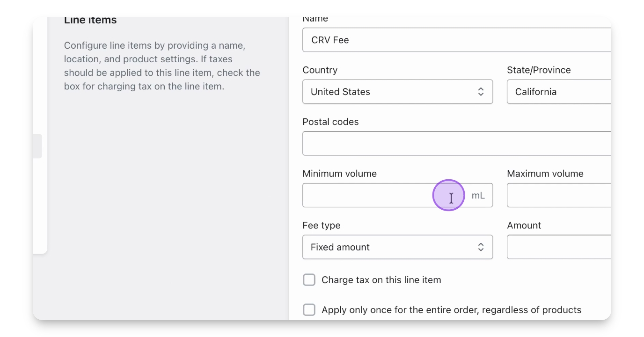Click the Line items description paragraph
The width and height of the screenshot is (644, 337).
[x=162, y=66]
